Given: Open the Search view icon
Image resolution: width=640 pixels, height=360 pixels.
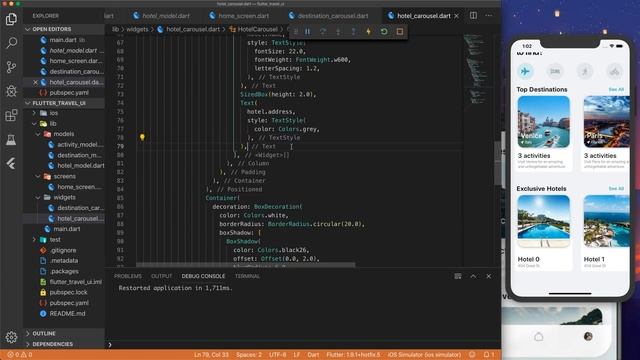Looking at the screenshot, I should tap(11, 42).
